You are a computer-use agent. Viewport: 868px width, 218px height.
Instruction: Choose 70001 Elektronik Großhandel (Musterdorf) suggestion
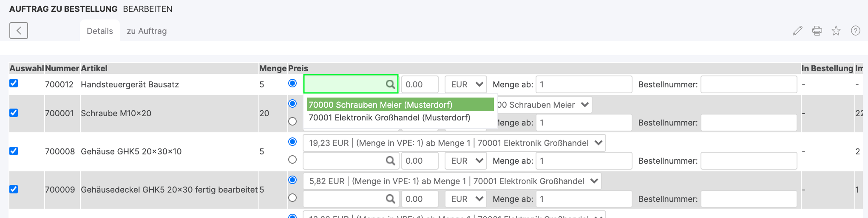point(389,117)
